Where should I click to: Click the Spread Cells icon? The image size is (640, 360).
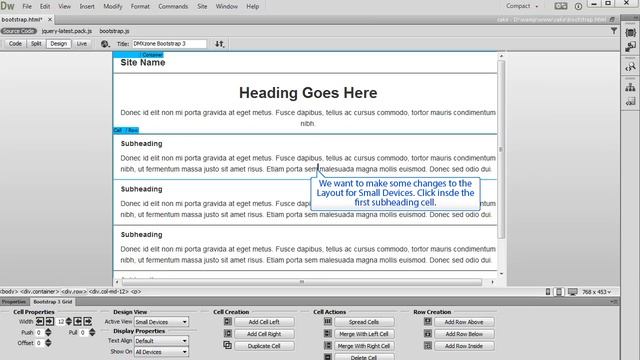328,322
